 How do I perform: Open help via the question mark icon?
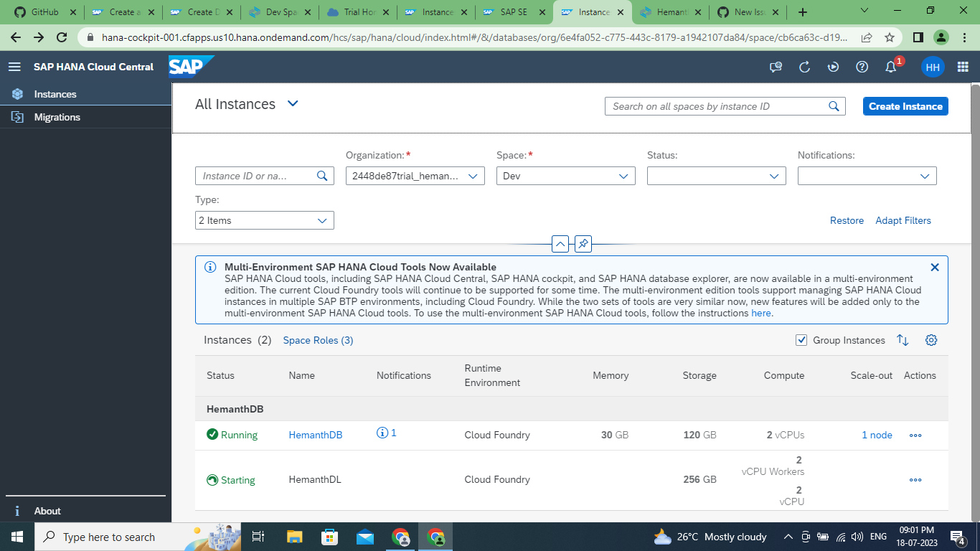pos(862,67)
